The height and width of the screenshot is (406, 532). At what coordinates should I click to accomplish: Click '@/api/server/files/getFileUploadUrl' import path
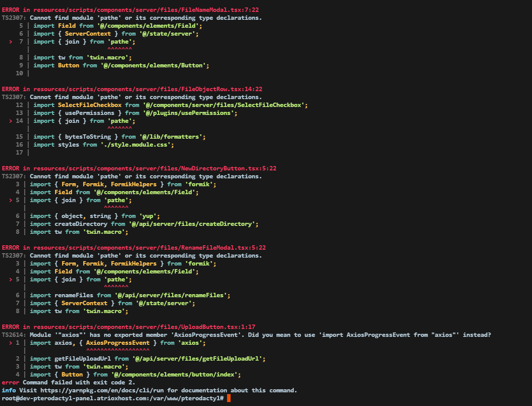tap(197, 358)
